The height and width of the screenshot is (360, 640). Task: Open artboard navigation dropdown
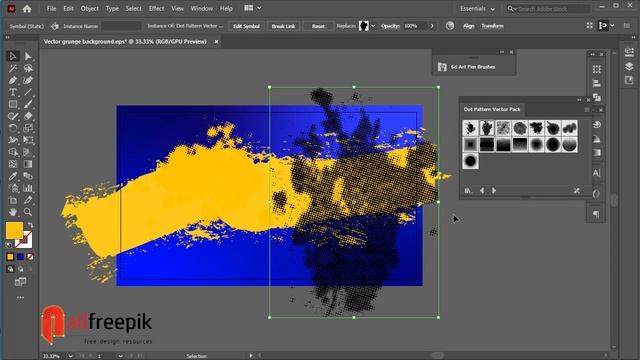click(x=120, y=356)
